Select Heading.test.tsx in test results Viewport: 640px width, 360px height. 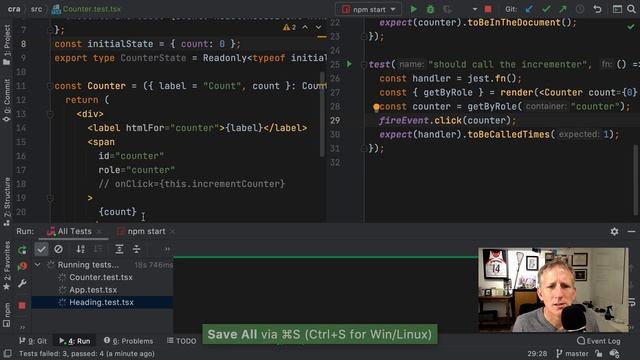pos(101,302)
